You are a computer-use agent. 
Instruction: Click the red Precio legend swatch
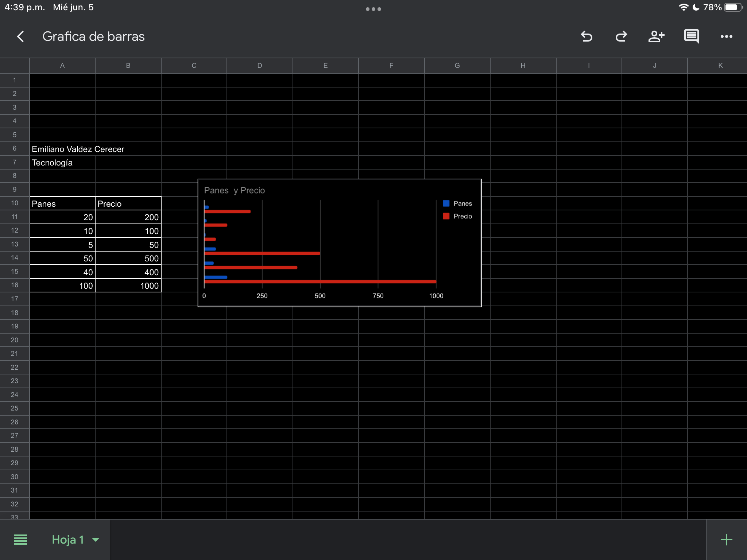coord(446,216)
